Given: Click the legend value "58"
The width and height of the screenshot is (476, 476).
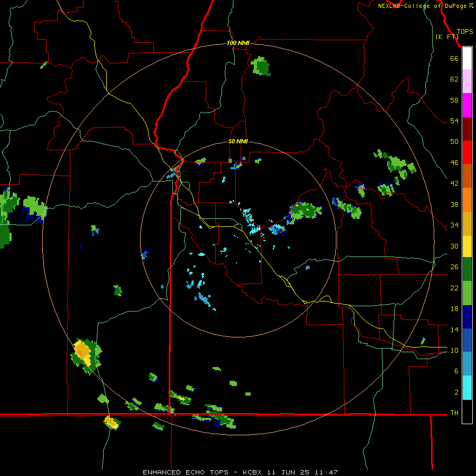Looking at the screenshot, I should click(454, 100).
